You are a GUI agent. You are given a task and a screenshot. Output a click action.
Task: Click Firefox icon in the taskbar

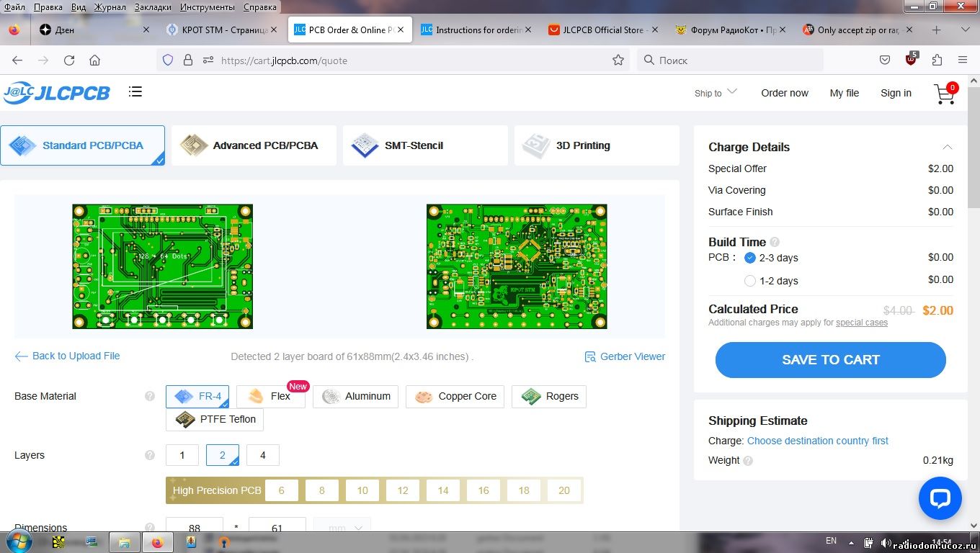pos(157,542)
